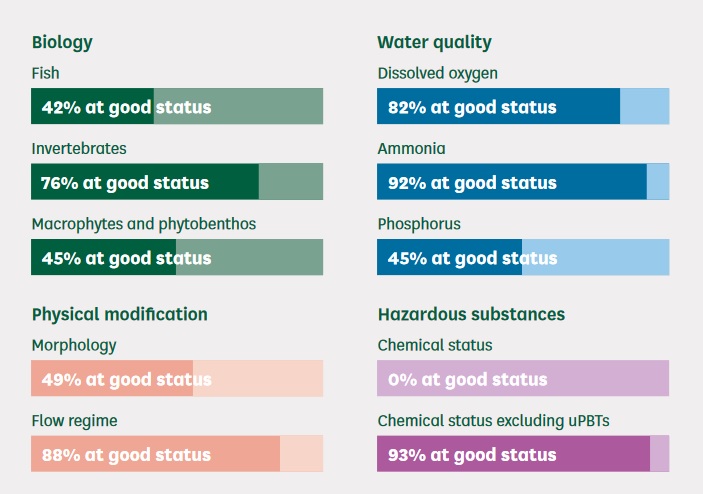Click the Flow regime label

[x=74, y=421]
